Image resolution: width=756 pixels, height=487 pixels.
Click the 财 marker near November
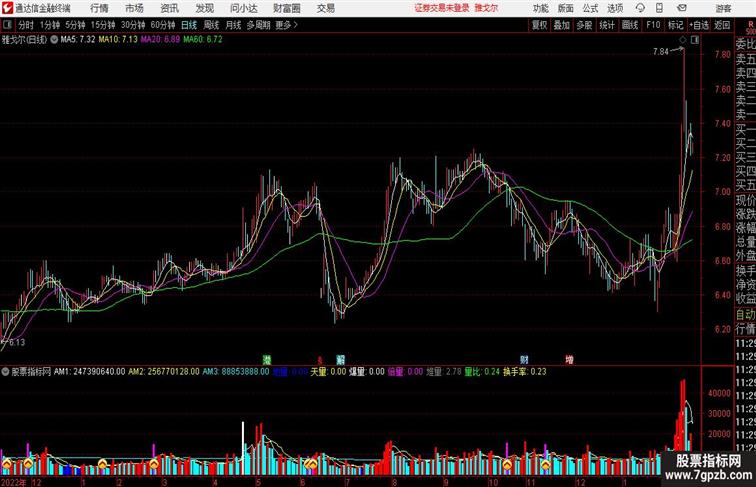pyautogui.click(x=524, y=360)
